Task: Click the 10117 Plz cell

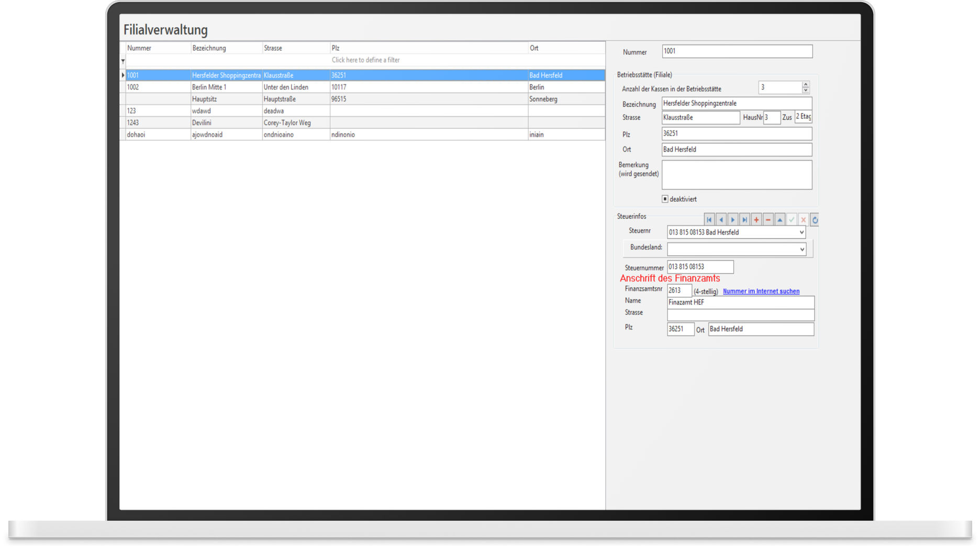Action: pyautogui.click(x=429, y=87)
